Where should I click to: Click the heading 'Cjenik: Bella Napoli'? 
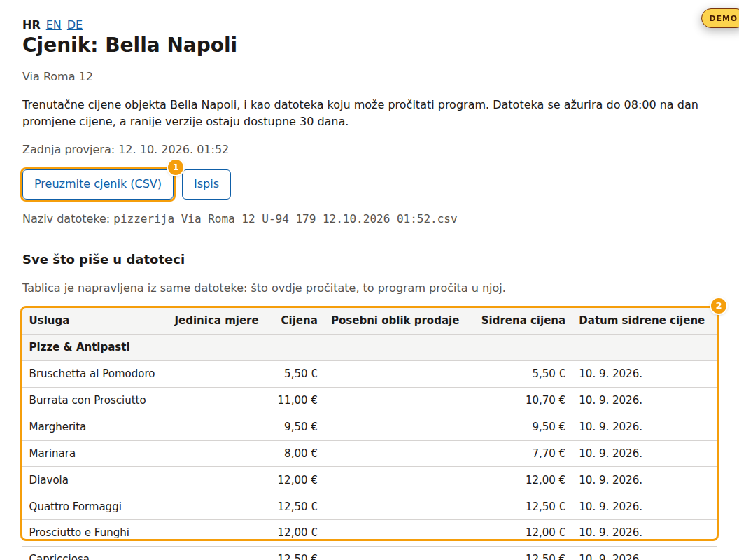[x=129, y=45]
